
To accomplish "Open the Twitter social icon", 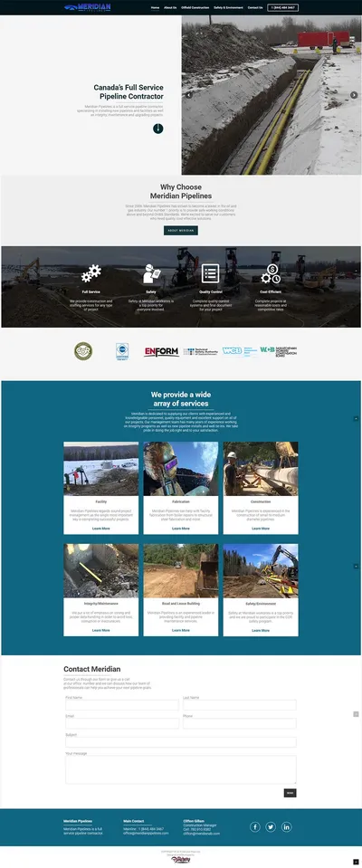I will tap(270, 826).
